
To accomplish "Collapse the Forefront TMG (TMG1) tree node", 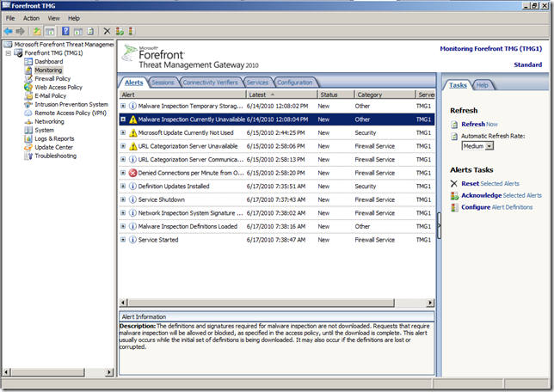I will coord(8,53).
